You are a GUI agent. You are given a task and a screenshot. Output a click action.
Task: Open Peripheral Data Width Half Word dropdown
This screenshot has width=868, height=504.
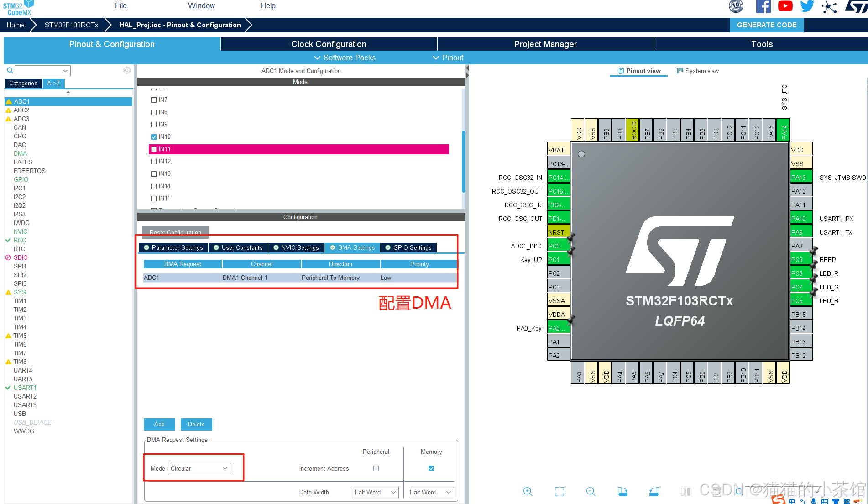pos(376,492)
